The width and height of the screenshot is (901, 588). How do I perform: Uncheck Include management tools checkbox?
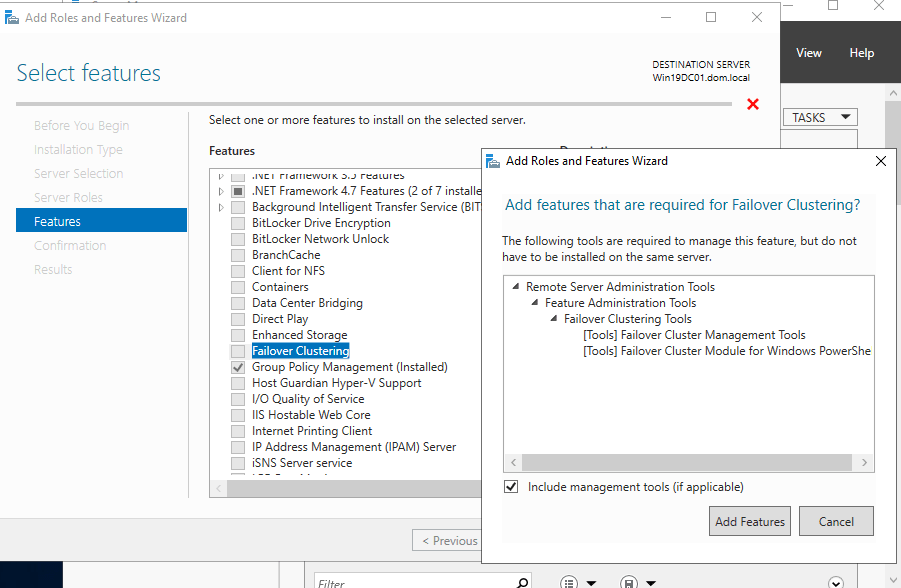click(x=512, y=487)
